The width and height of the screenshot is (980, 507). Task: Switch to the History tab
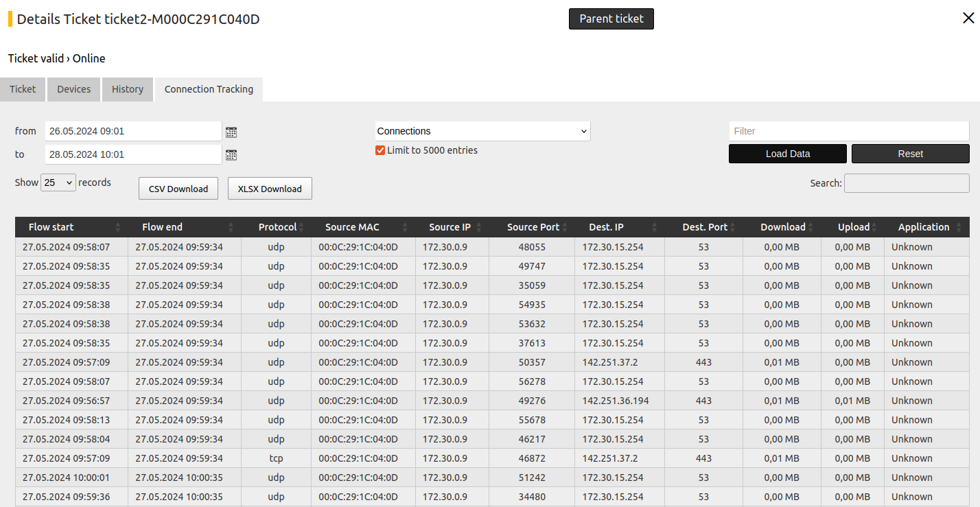(x=128, y=89)
